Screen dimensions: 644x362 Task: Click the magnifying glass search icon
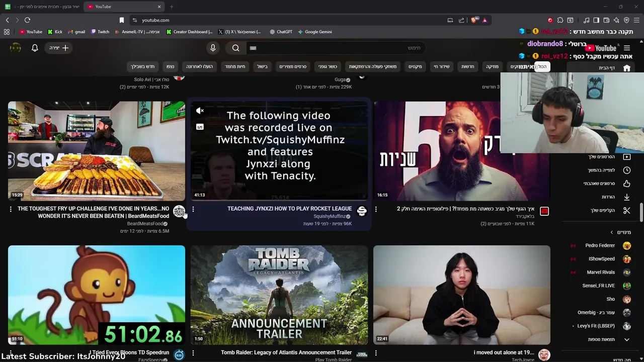(x=236, y=48)
